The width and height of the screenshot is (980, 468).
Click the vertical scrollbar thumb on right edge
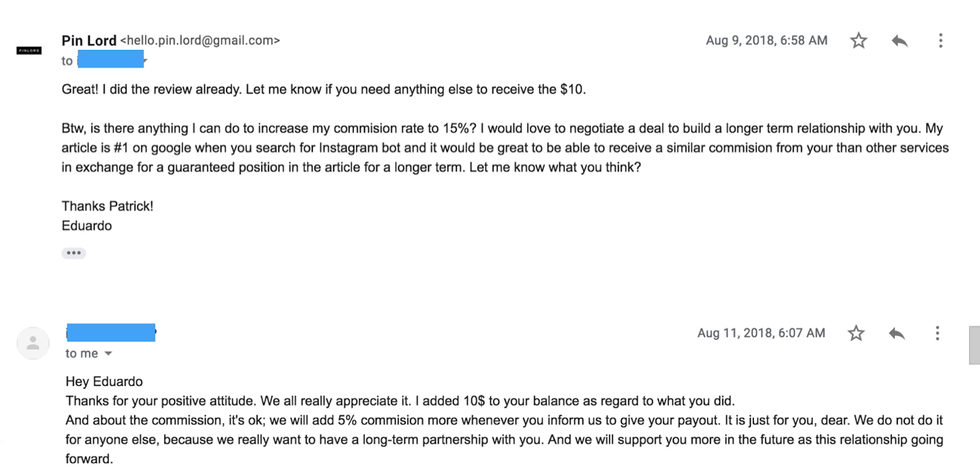(974, 345)
